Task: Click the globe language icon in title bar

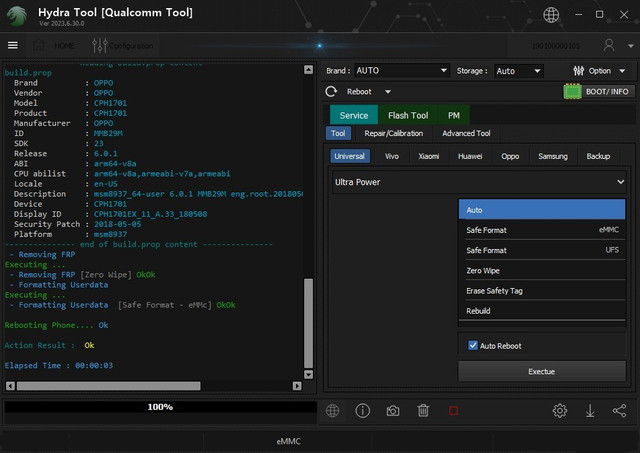Action: (551, 15)
